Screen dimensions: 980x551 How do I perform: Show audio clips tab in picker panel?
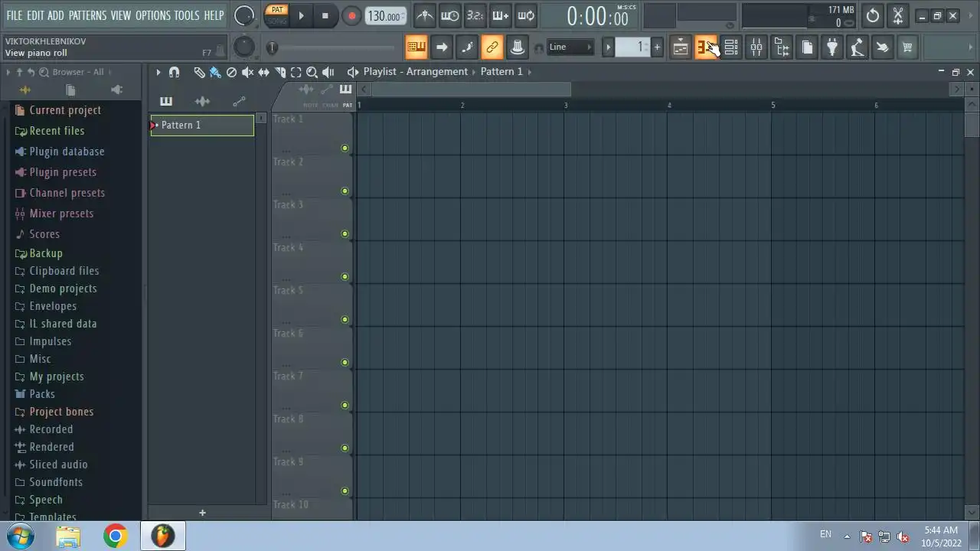pyautogui.click(x=202, y=101)
